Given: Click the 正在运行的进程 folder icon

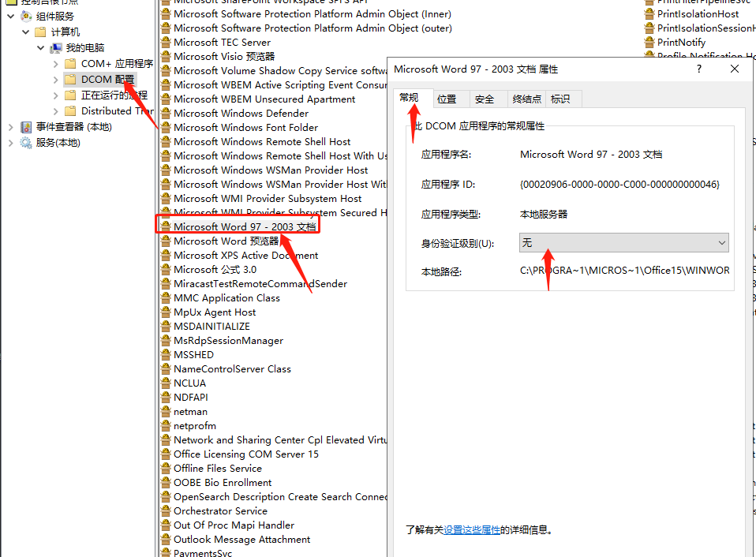Looking at the screenshot, I should point(70,95).
